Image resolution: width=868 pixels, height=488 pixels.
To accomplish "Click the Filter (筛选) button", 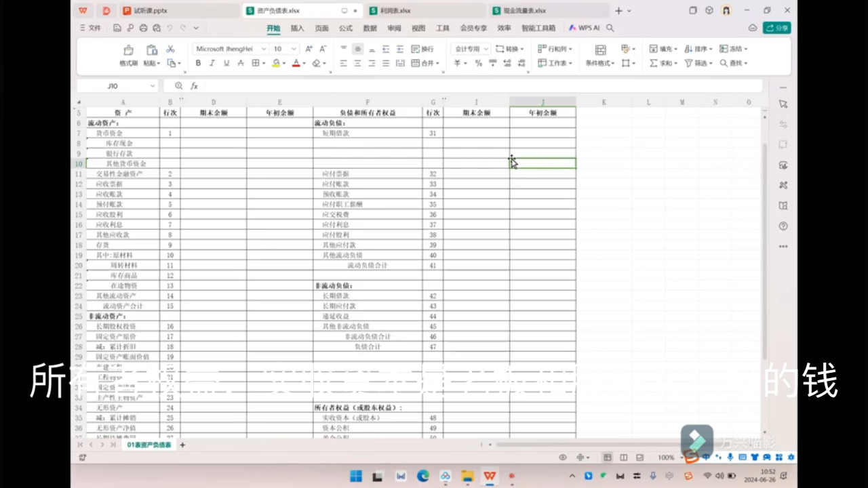I will pyautogui.click(x=698, y=63).
